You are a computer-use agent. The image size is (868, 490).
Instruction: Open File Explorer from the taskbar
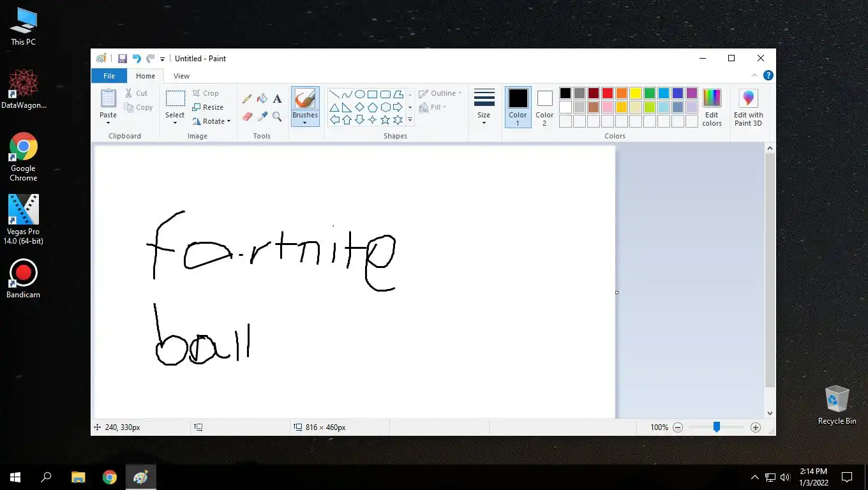click(78, 477)
